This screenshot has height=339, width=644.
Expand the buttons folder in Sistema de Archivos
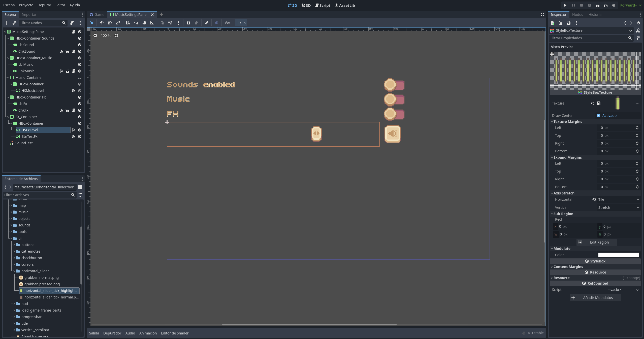click(15, 245)
